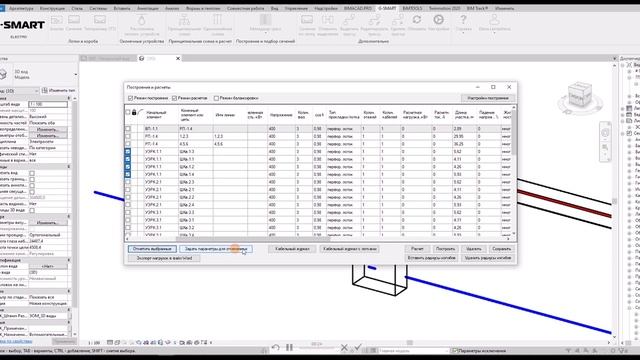The height and width of the screenshot is (360, 640).
Task: Click the checkmark icon in bottom bar
Action: click(x=358, y=347)
